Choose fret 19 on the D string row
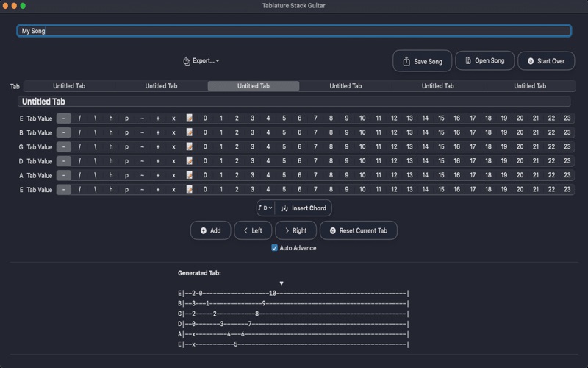The width and height of the screenshot is (588, 368). (x=504, y=161)
